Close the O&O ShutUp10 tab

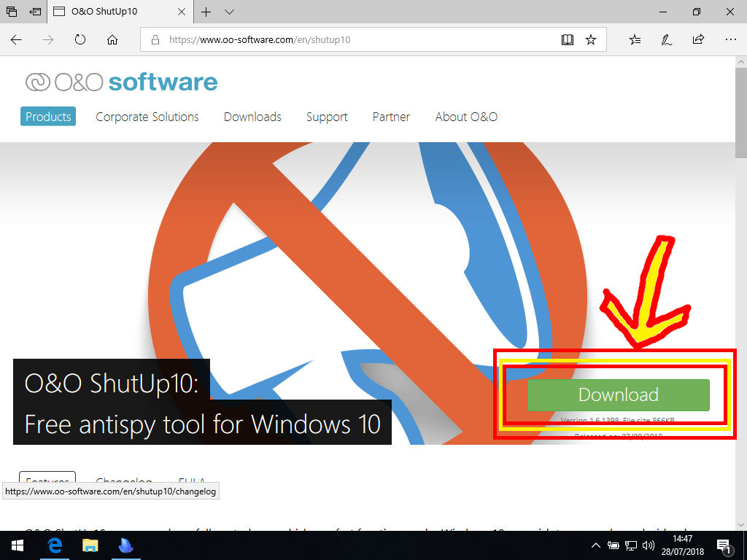click(182, 12)
